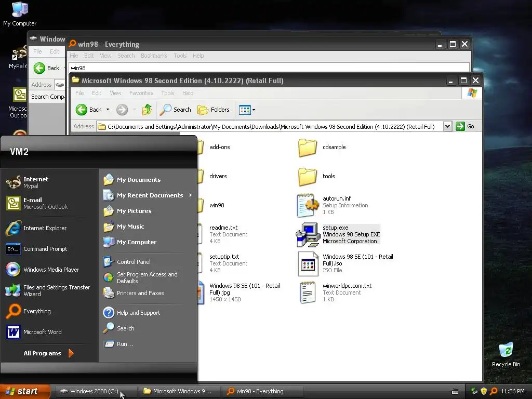Select the win98 folder label
Viewport: 532px width, 399px height.
tap(217, 206)
